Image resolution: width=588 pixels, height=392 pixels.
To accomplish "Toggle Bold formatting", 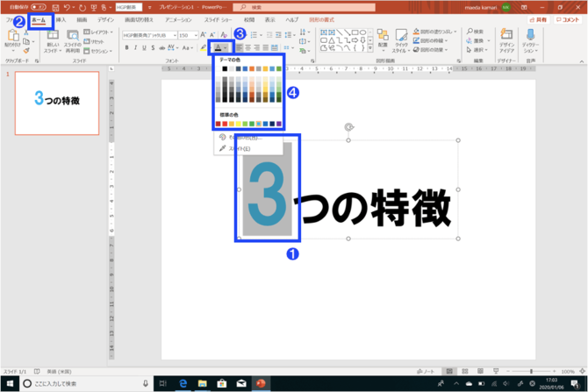I will coord(126,47).
